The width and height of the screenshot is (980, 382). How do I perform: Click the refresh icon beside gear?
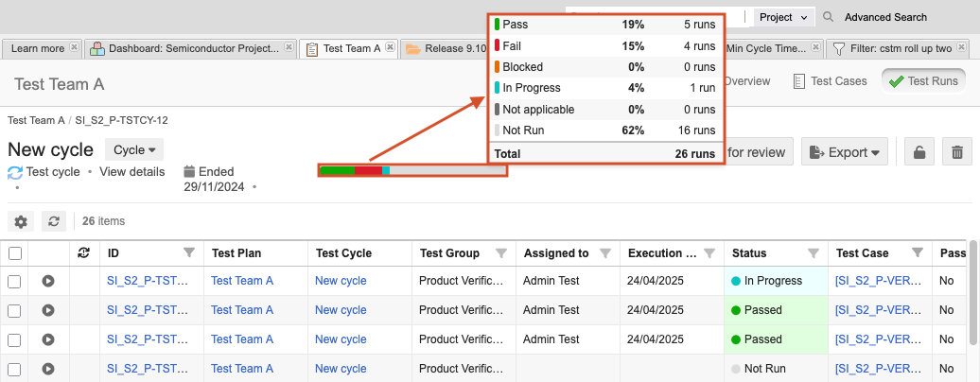tap(54, 221)
